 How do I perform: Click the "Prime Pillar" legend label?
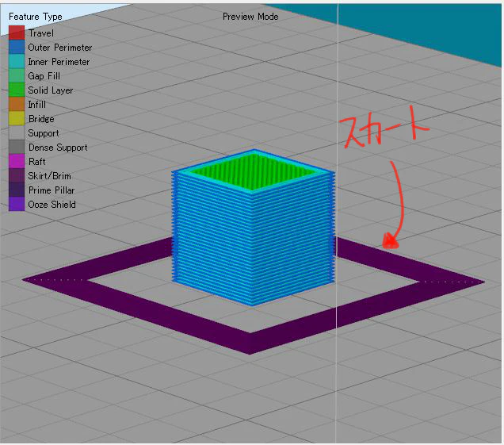pos(52,190)
